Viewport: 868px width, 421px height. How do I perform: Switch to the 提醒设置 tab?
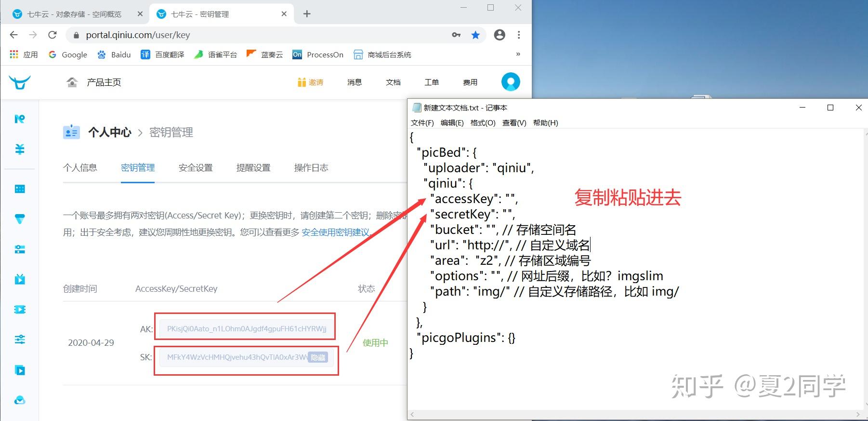[x=253, y=168]
